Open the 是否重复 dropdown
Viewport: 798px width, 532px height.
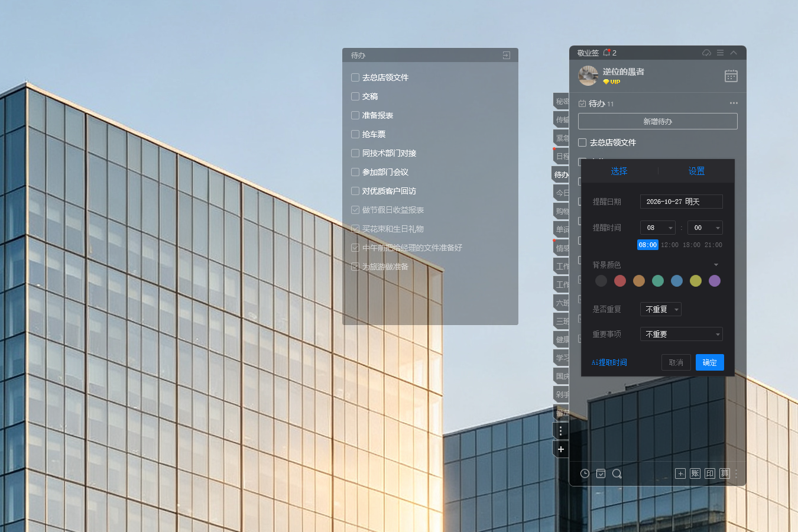(x=661, y=309)
